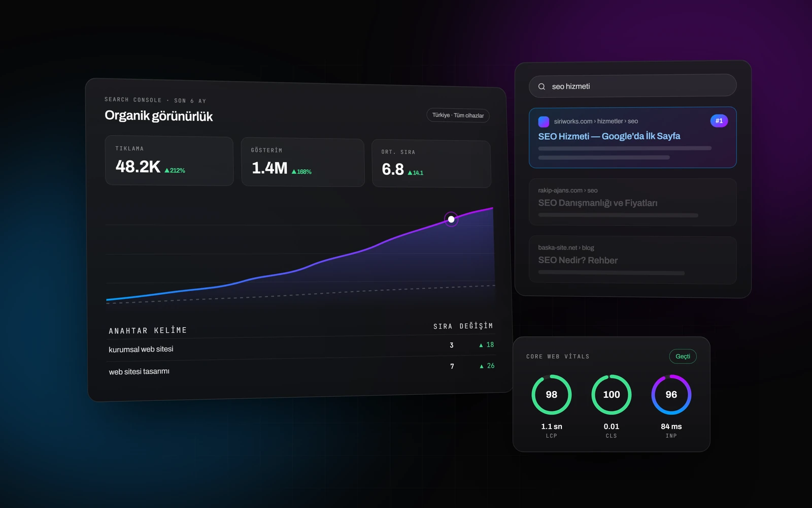
Task: Click rank value 3 for kurumsal web sitesi
Action: pyautogui.click(x=452, y=345)
